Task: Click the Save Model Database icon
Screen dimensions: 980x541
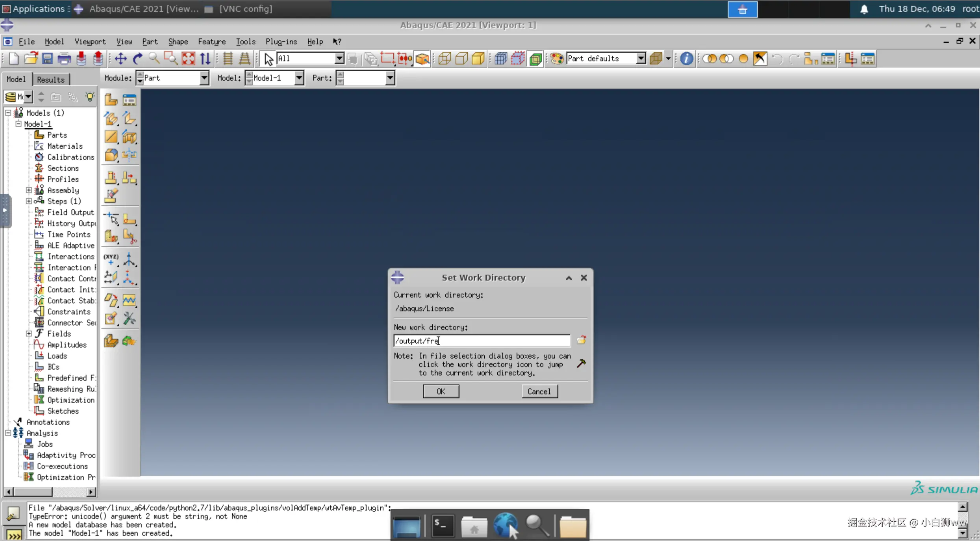Action: point(47,59)
